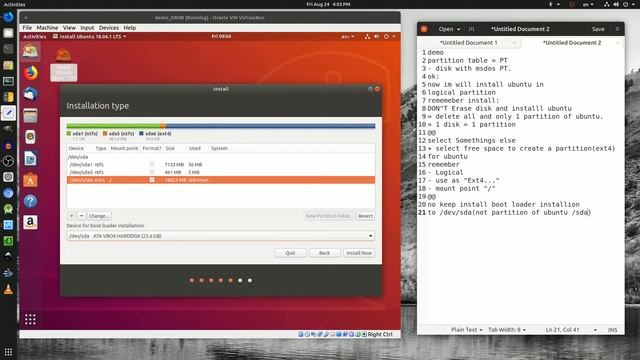Open Rhythmbox in the guest Ubuntu dock
This screenshot has height=360, width=640.
coord(31,137)
